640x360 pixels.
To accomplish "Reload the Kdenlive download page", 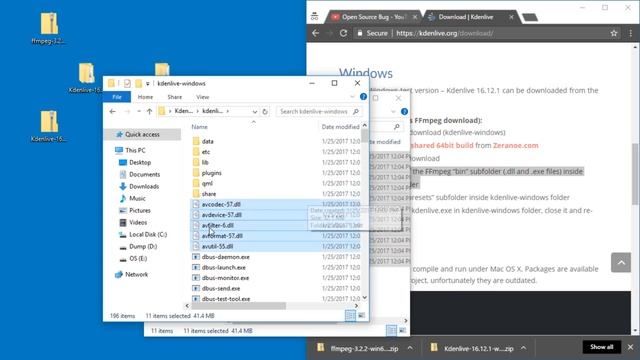I will click(x=344, y=33).
